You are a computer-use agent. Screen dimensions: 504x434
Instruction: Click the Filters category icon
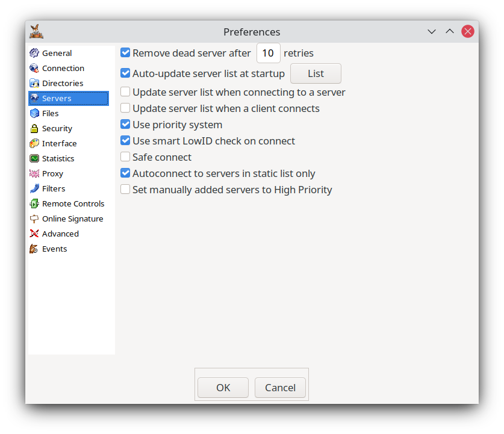click(34, 188)
